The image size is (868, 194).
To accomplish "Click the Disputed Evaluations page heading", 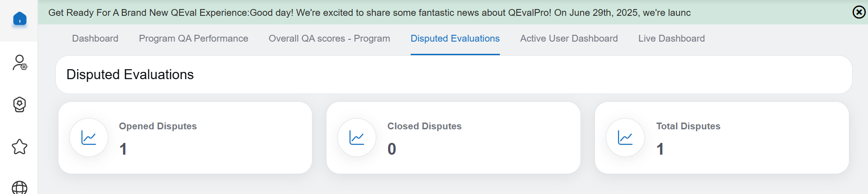I will tap(130, 75).
